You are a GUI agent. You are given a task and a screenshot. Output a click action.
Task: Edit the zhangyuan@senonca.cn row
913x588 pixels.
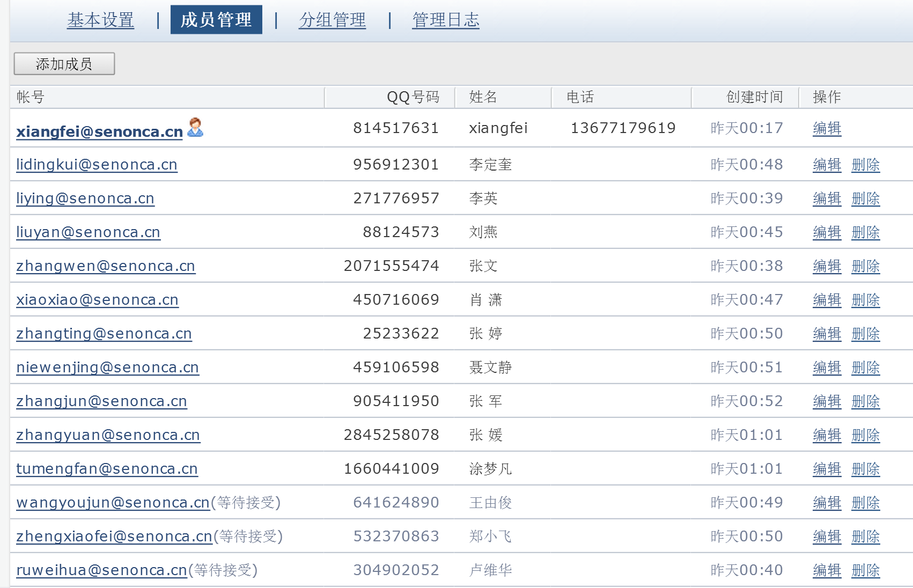pyautogui.click(x=827, y=435)
